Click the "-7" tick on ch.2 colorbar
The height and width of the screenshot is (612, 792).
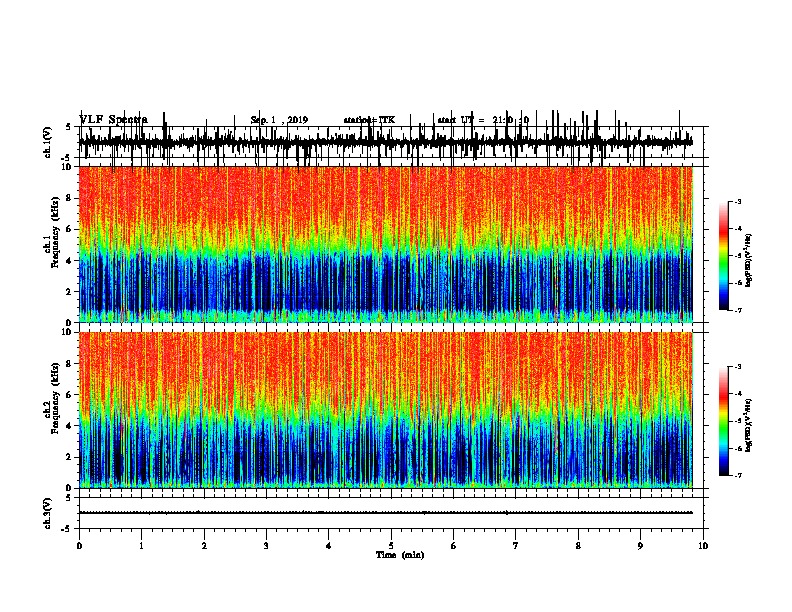738,475
